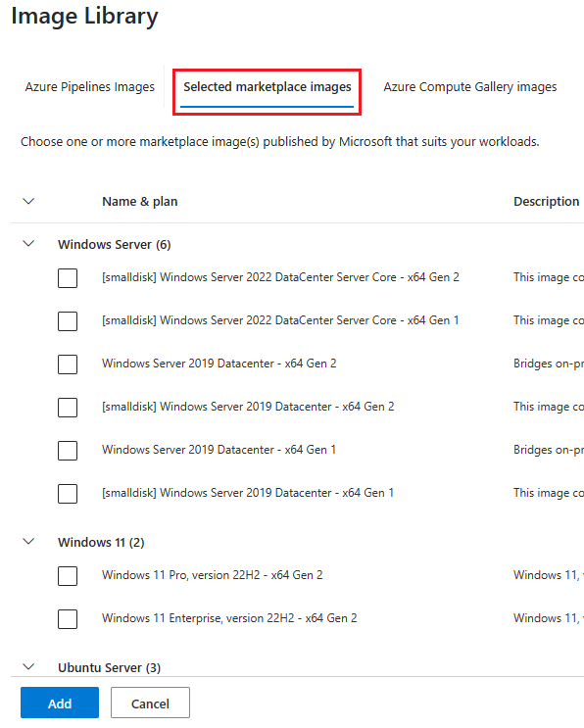Check Windows 11 Enterprise 22H2 Gen 2
This screenshot has height=728, width=584.
pos(68,619)
